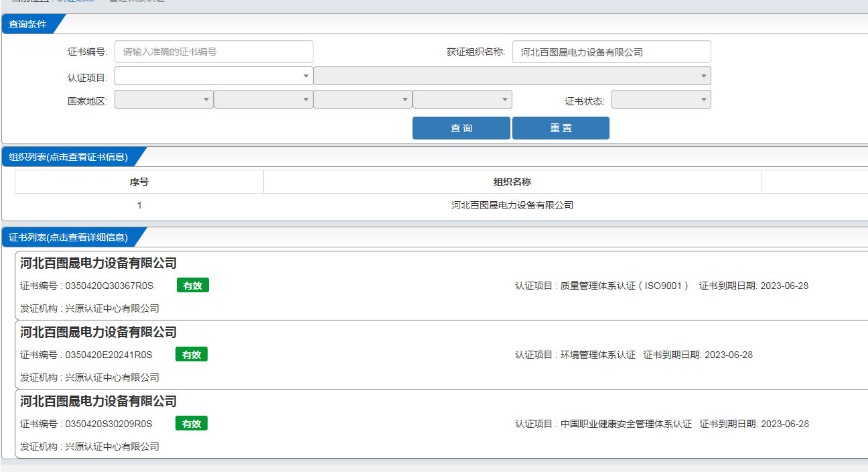Open the first 认证项目 dropdown
This screenshot has width=868, height=472.
214,76
